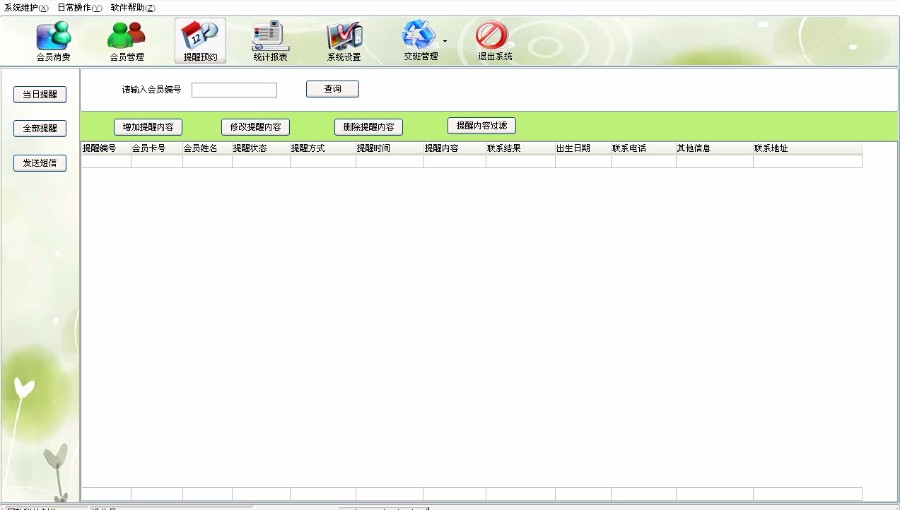This screenshot has width=900, height=510.
Task: Sort by the 会员姓名 column header
Action: click(207, 148)
